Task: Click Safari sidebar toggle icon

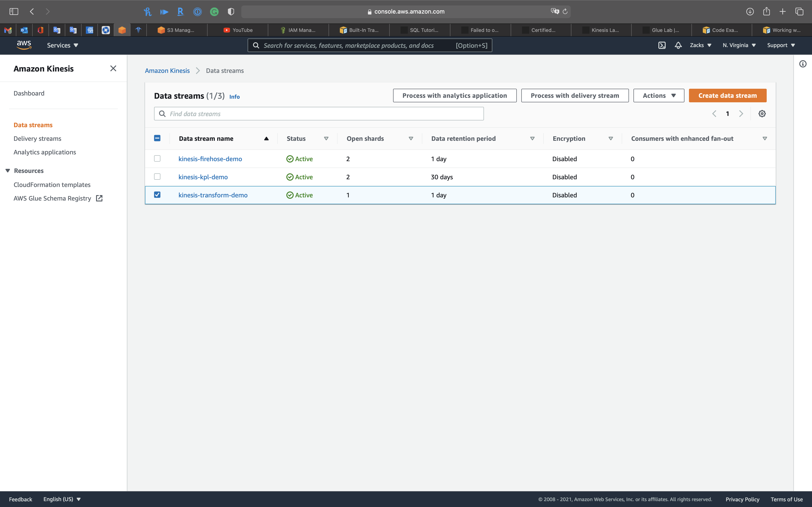Action: click(x=14, y=12)
